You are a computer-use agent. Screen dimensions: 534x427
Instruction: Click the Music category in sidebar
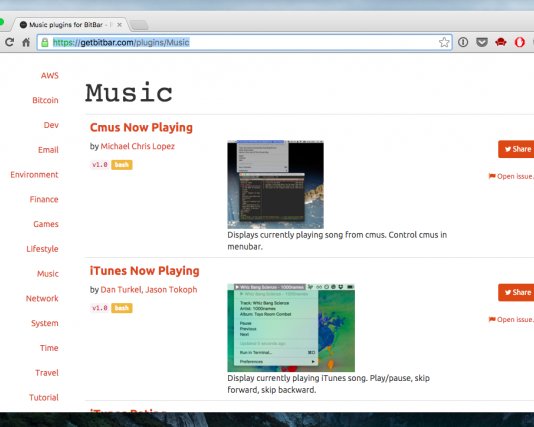click(48, 273)
